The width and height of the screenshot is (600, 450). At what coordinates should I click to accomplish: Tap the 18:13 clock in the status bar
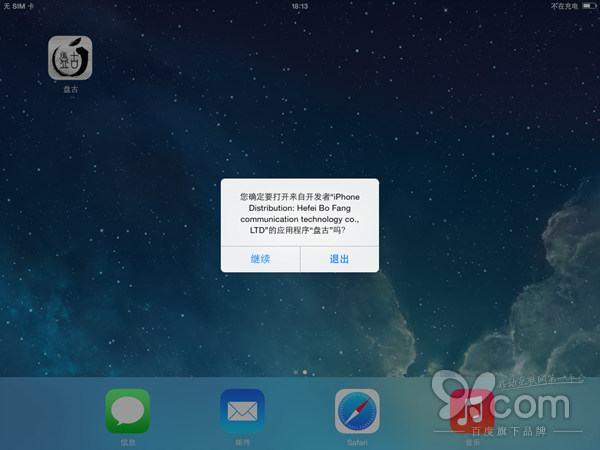point(300,6)
